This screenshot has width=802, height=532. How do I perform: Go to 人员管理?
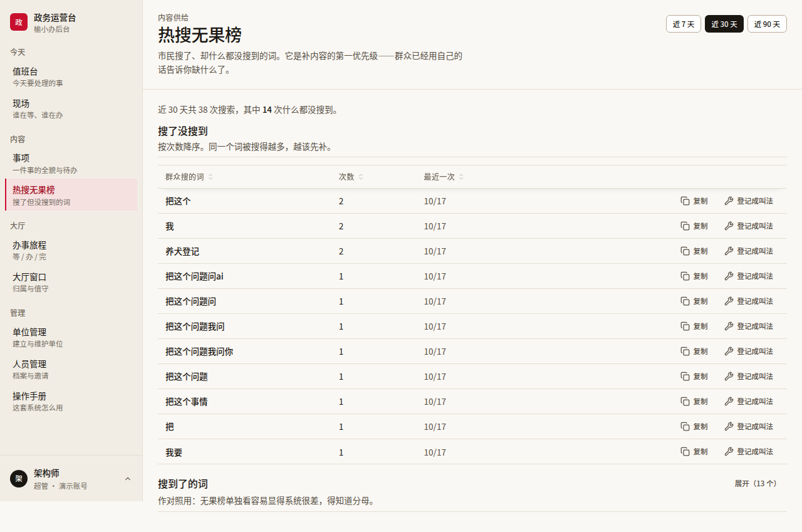(x=71, y=369)
